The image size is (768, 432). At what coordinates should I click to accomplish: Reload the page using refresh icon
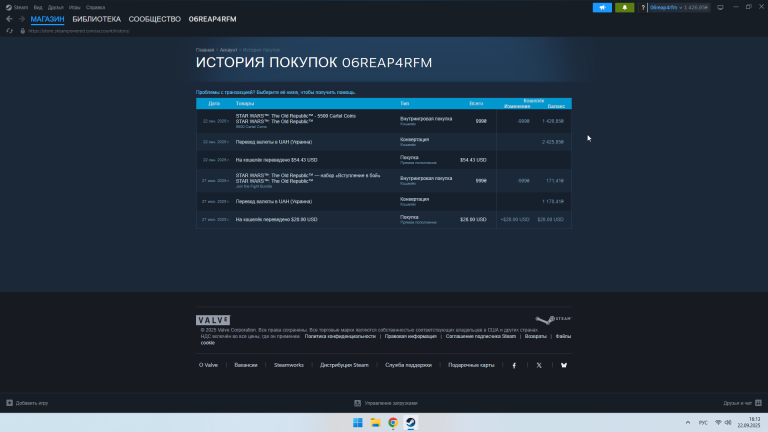(9, 31)
